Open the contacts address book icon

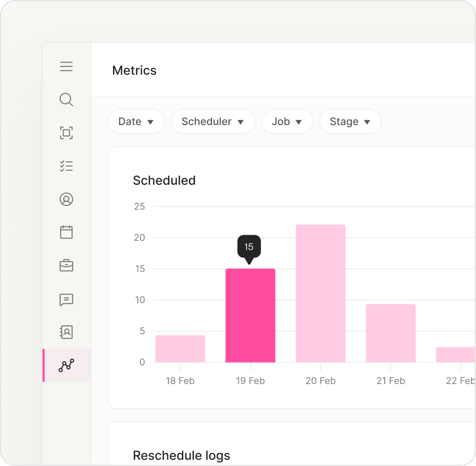point(66,332)
